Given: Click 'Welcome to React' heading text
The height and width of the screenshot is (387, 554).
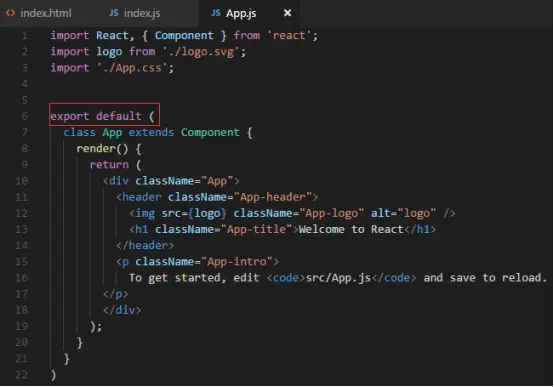Looking at the screenshot, I should coord(351,229).
